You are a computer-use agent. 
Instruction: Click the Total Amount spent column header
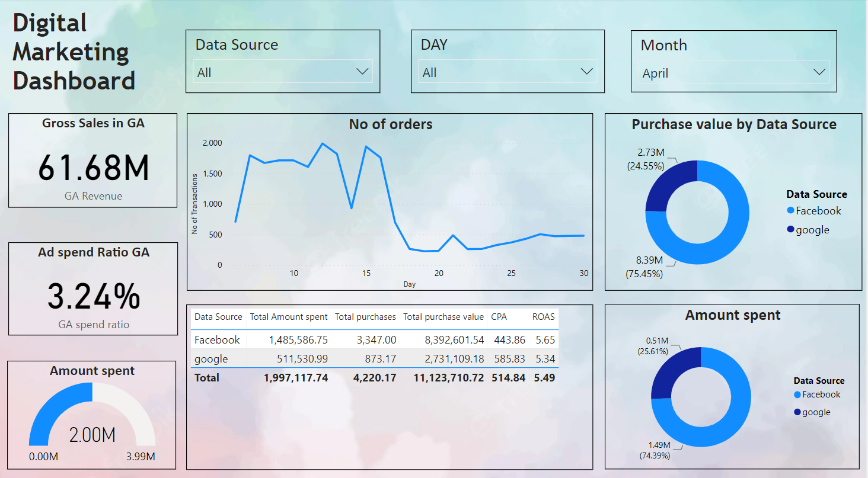tap(288, 317)
